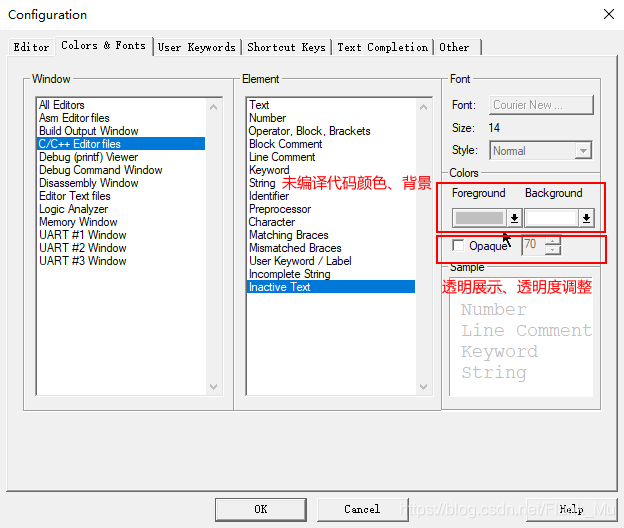Select Text in the Element list
624x528 pixels.
[x=331, y=105]
